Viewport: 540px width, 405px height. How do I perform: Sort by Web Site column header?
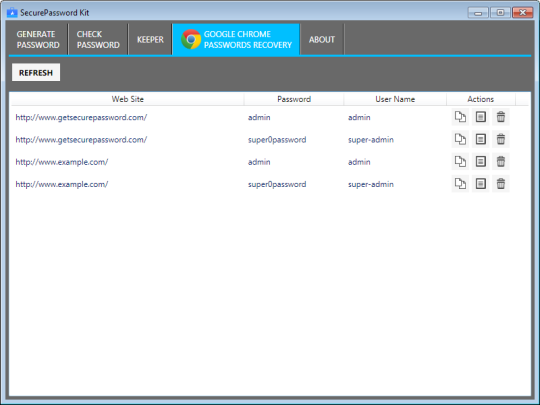click(x=127, y=99)
